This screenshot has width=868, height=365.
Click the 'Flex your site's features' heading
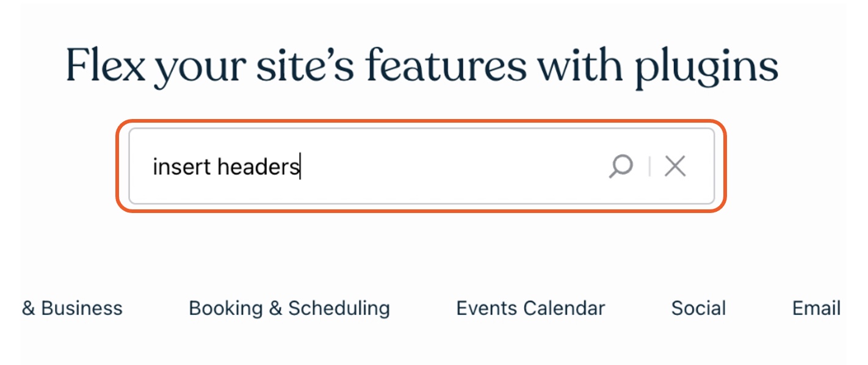pyautogui.click(x=421, y=67)
